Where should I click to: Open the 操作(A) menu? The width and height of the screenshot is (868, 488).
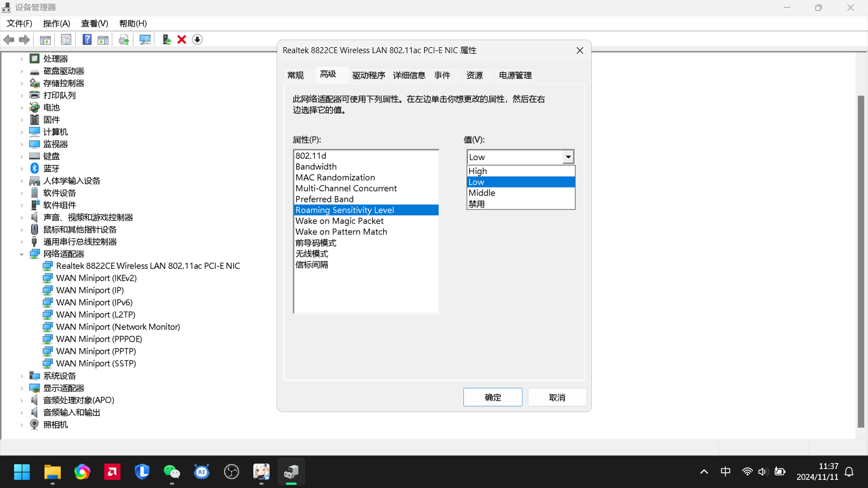pos(56,23)
